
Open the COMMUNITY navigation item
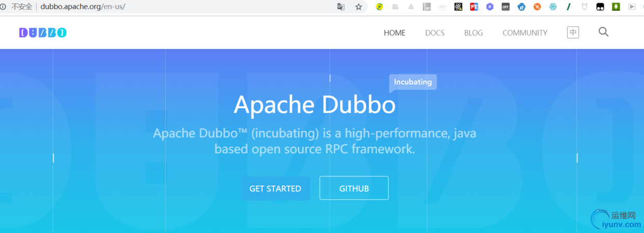(x=525, y=33)
